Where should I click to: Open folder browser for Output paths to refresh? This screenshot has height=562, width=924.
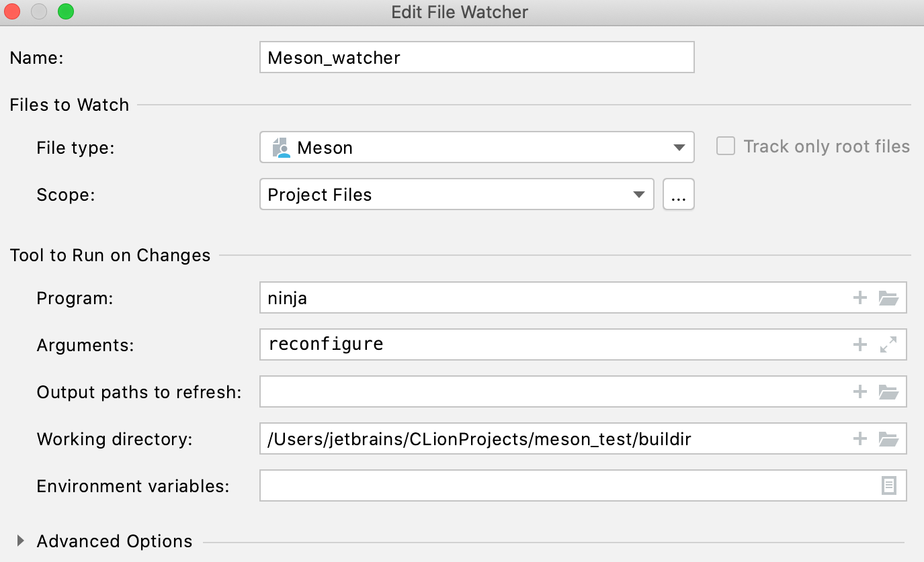coord(888,391)
